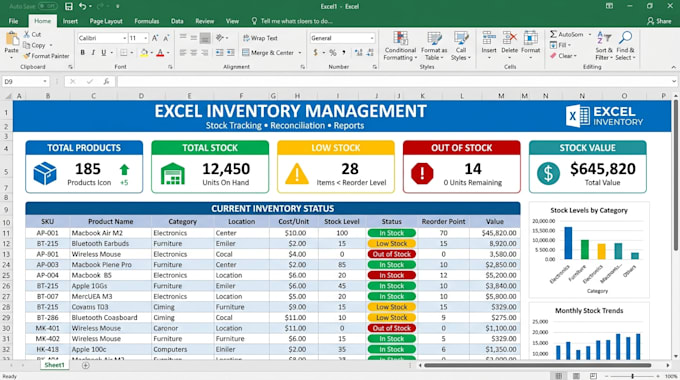The image size is (680, 380).
Task: Click the Decrease Indent icon
Action: (x=220, y=52)
